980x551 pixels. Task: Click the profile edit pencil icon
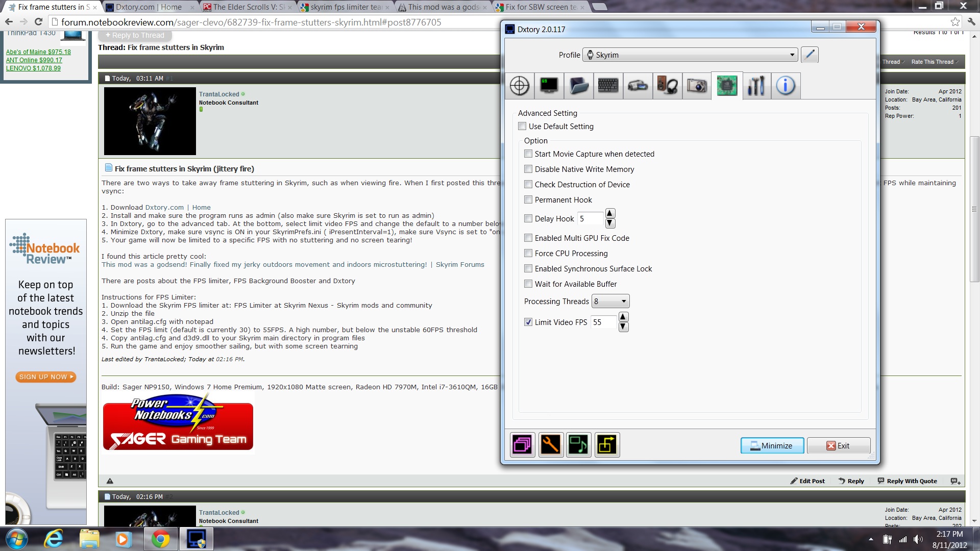tap(810, 55)
